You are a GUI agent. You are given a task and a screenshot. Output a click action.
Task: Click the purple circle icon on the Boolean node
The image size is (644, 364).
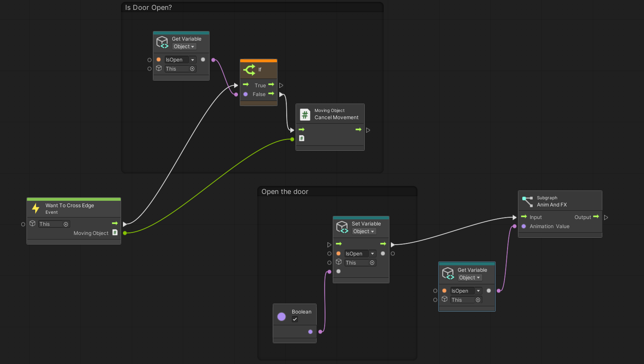281,317
